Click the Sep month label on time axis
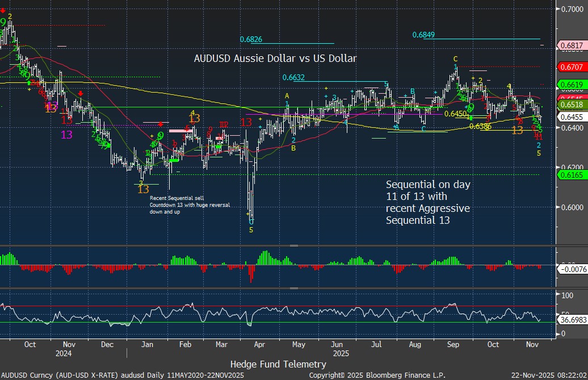This screenshot has width=588, height=380. click(x=453, y=344)
